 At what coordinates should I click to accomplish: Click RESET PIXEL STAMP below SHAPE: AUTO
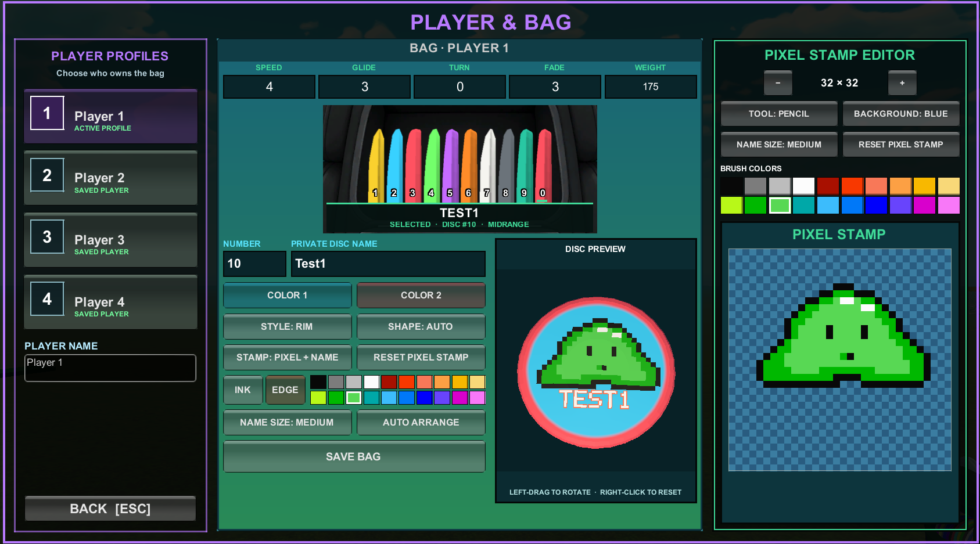[x=421, y=358]
